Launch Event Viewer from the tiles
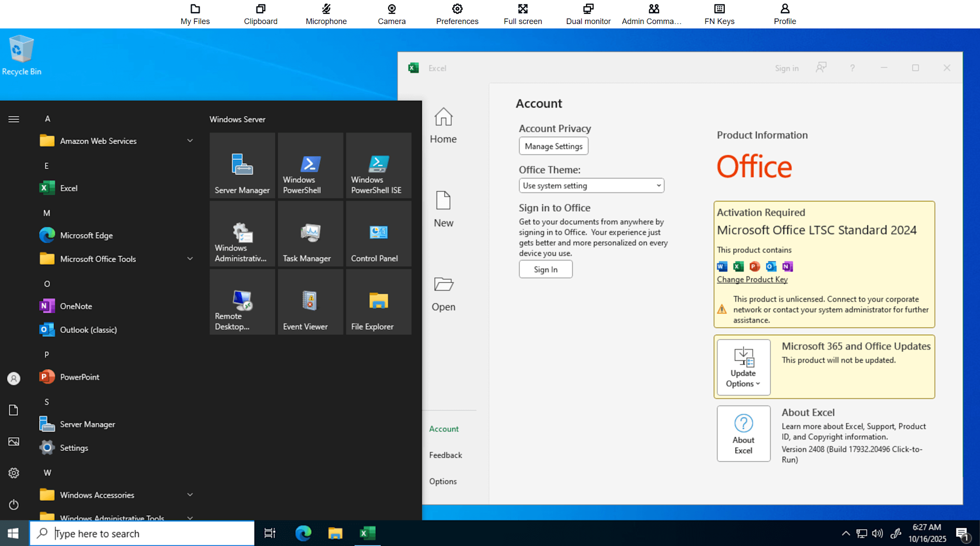Image resolution: width=980 pixels, height=546 pixels. 310,301
